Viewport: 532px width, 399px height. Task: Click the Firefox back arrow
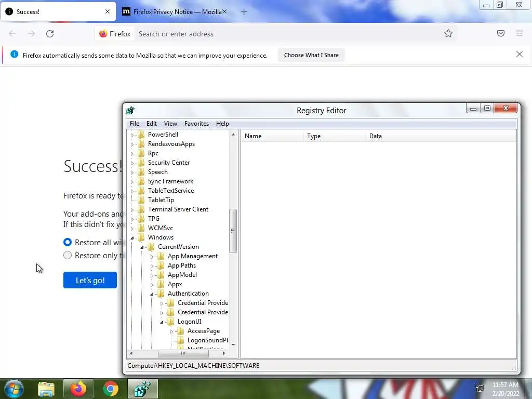click(12, 34)
